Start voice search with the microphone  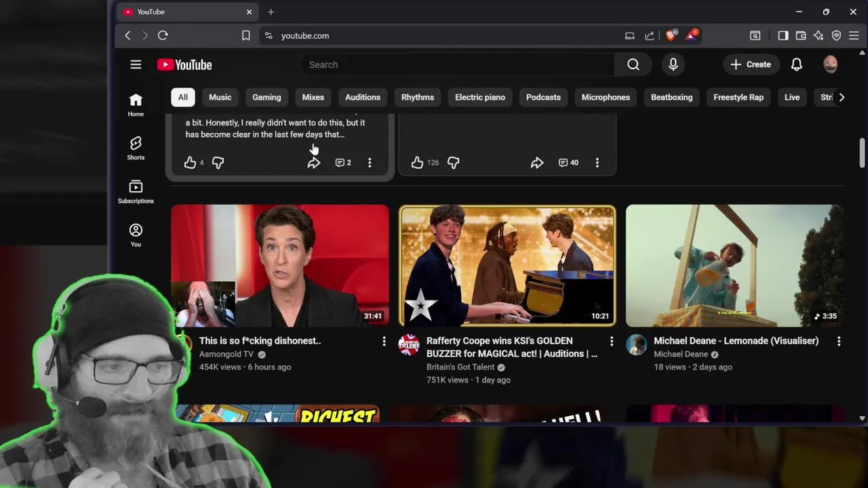673,64
